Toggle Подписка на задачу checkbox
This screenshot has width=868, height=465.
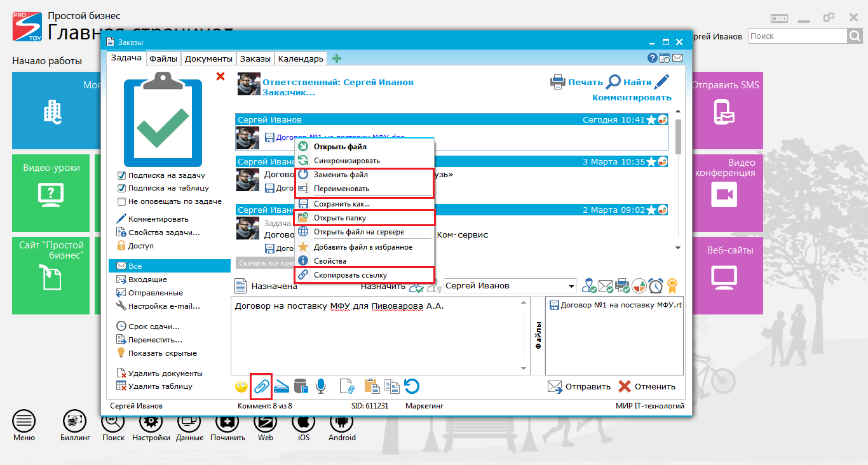pyautogui.click(x=121, y=175)
